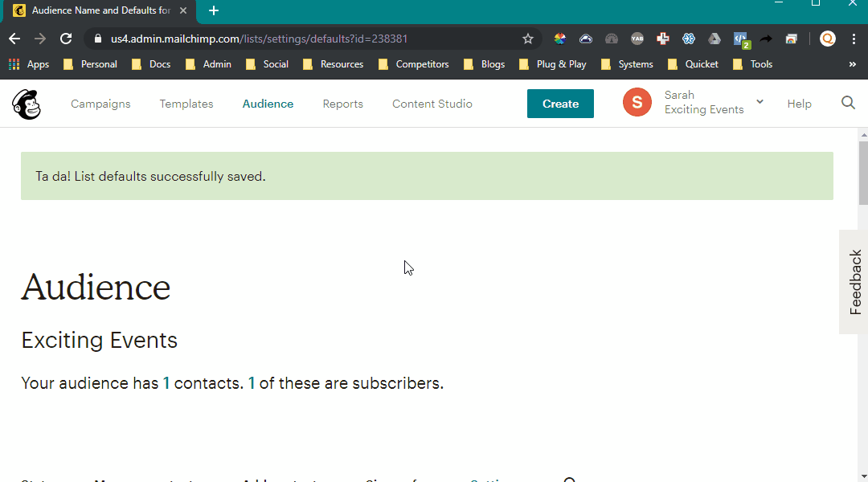Show hidden bookmarks with double chevron
Screen dimensions: 868x482
[x=853, y=64]
